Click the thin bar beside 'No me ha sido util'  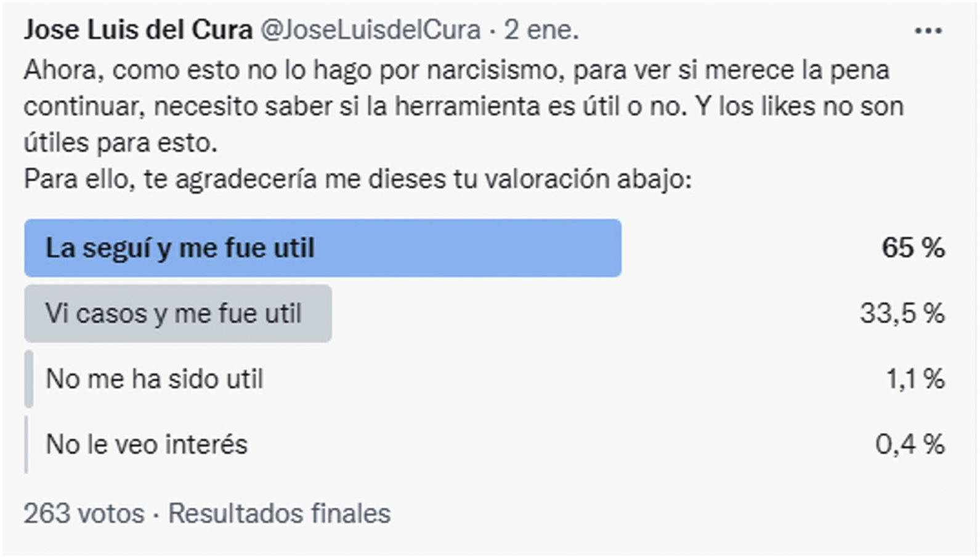coord(28,379)
